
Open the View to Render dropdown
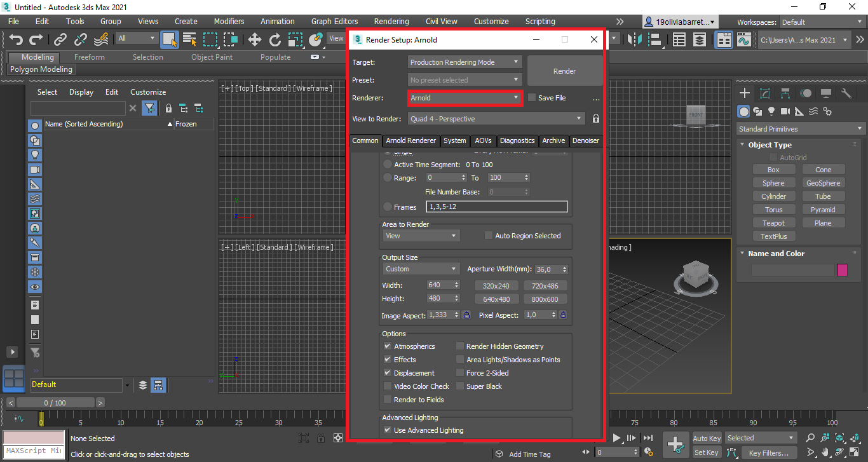(496, 119)
